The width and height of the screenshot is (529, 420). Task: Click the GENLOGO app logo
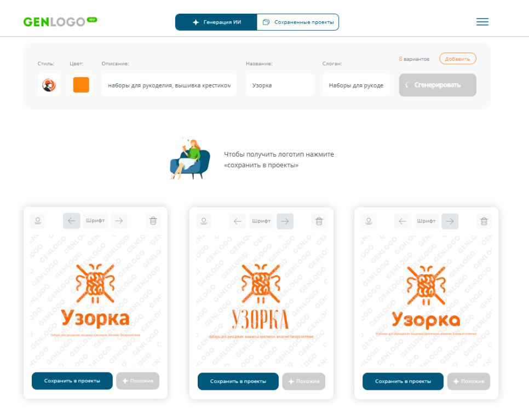(60, 21)
